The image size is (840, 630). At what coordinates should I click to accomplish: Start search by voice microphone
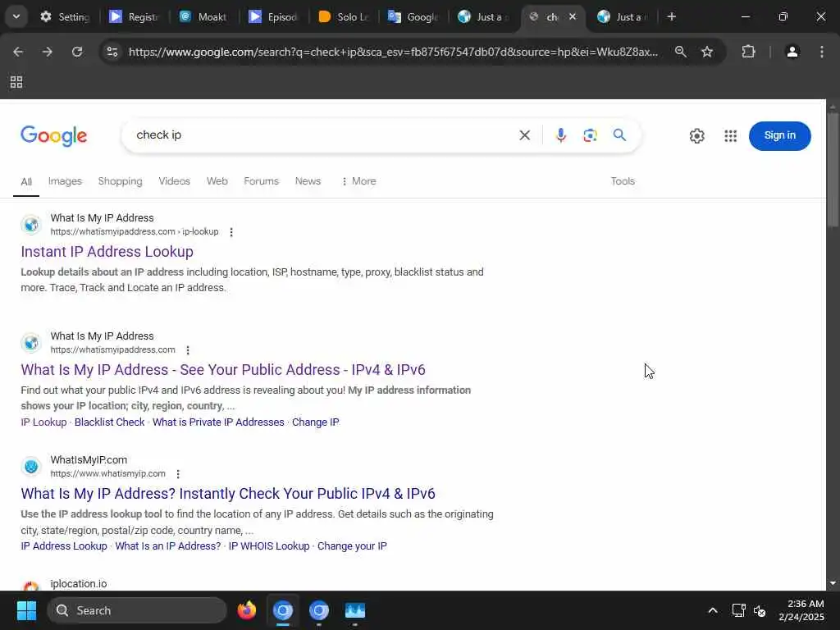560,135
